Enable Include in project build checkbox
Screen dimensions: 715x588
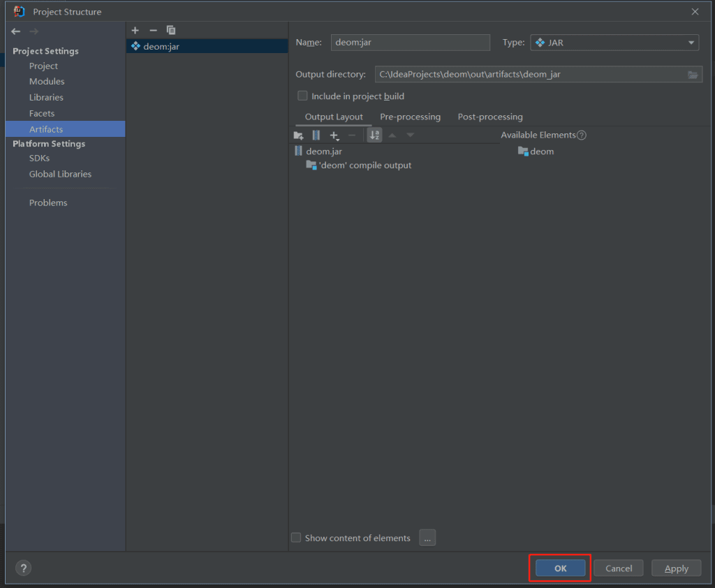click(302, 96)
